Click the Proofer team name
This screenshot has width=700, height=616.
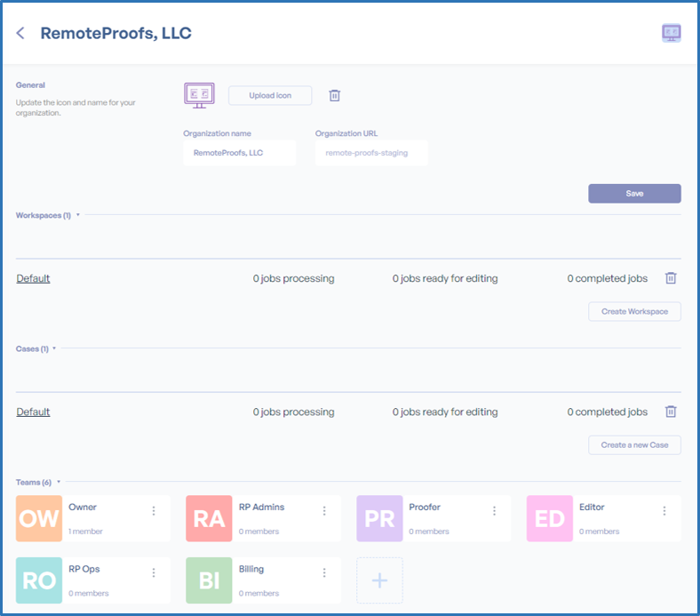(425, 507)
